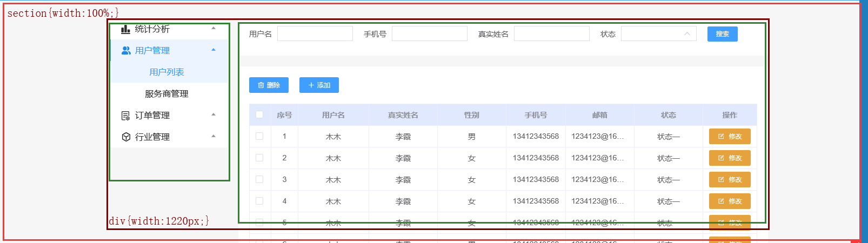868x243 pixels.
Task: Click the 状态 column header
Action: [x=669, y=115]
